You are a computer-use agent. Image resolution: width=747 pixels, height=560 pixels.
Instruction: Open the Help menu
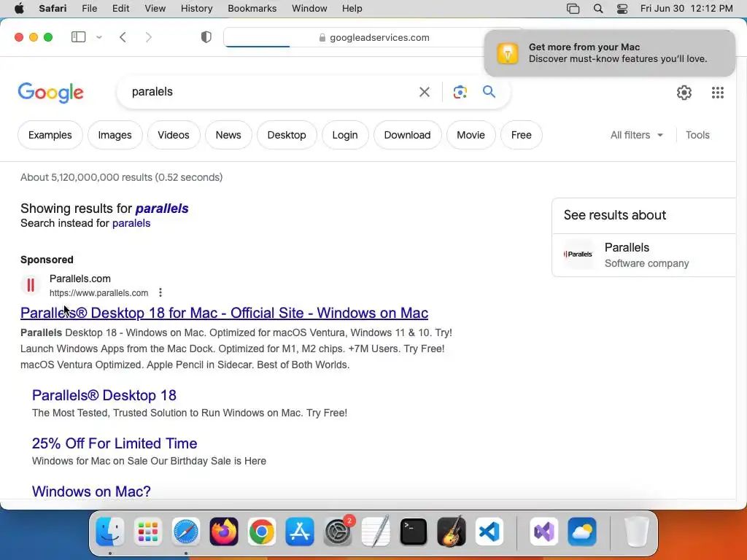click(x=352, y=8)
